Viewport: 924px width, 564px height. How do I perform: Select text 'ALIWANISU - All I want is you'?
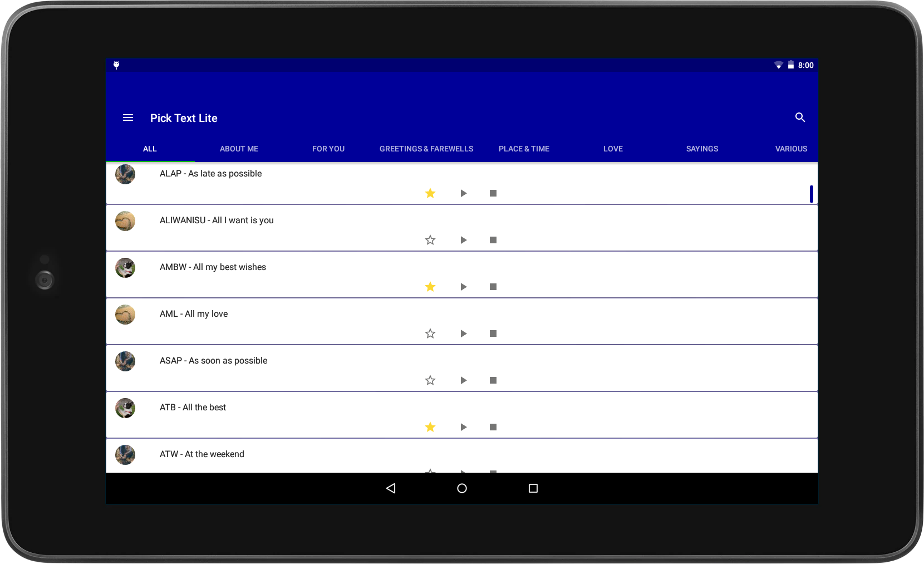[x=217, y=220]
